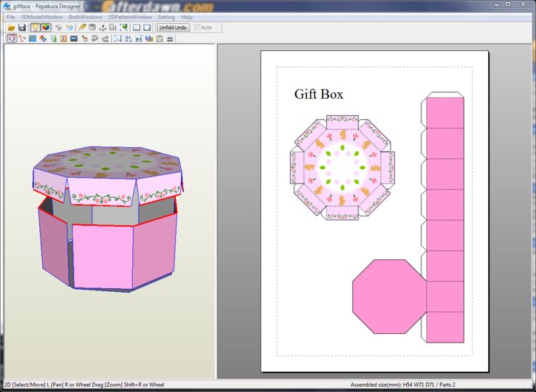Screen dimensions: 536x392
Task: Open the BothWindows menu
Action: (86, 17)
